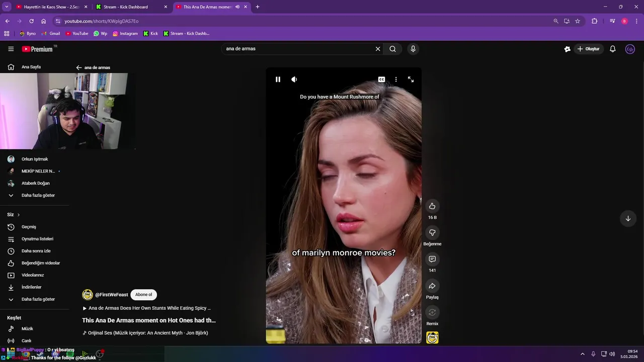Expand the Siz section chevron
644x362 pixels.
pos(19,215)
